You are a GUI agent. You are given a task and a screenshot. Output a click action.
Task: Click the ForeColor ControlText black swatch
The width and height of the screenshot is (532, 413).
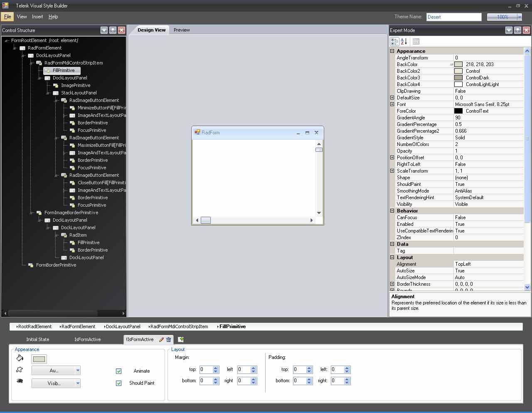(x=458, y=111)
